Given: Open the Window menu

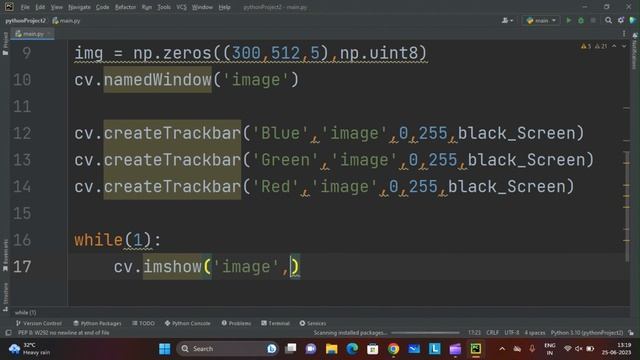Looking at the screenshot, I should [202, 7].
